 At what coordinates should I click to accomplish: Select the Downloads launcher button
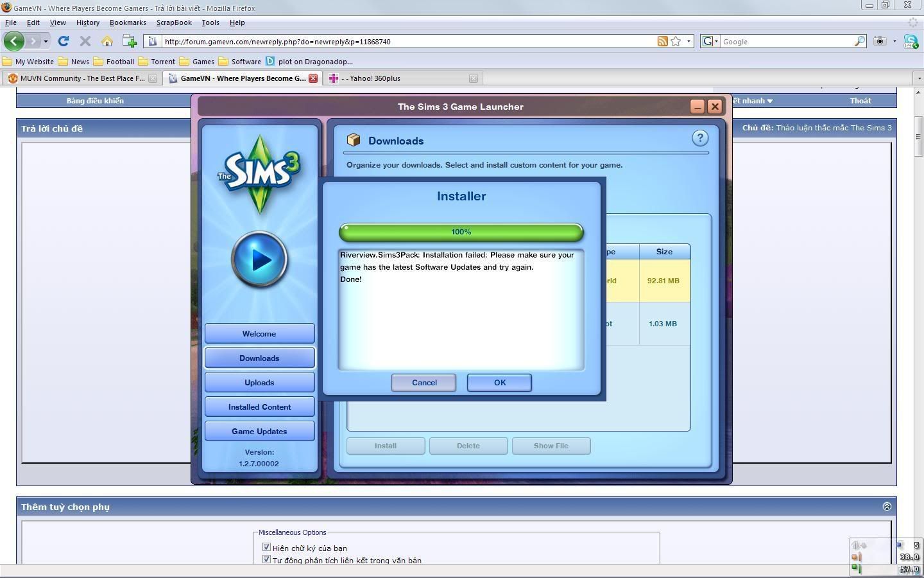coord(259,358)
